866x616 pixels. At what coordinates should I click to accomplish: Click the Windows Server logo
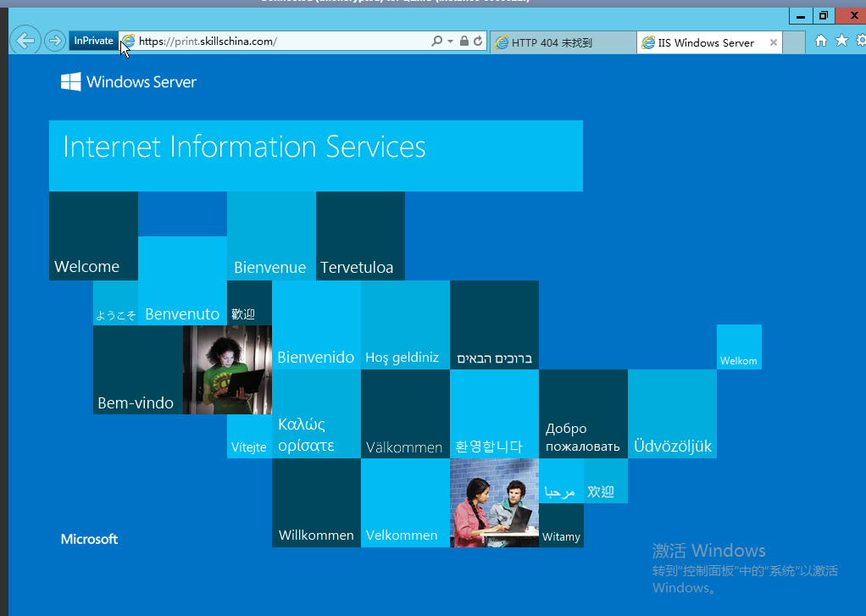point(129,81)
